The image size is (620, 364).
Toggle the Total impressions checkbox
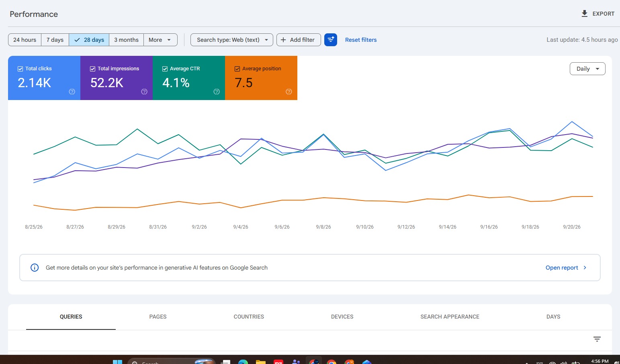(x=92, y=69)
